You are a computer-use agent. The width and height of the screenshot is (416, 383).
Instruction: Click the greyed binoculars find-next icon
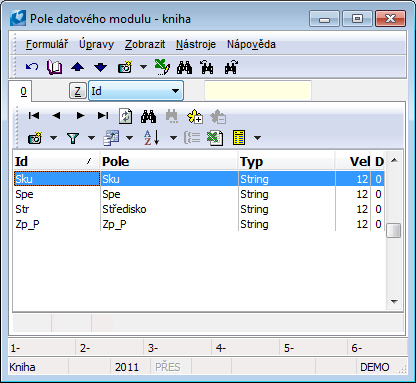coord(172,116)
